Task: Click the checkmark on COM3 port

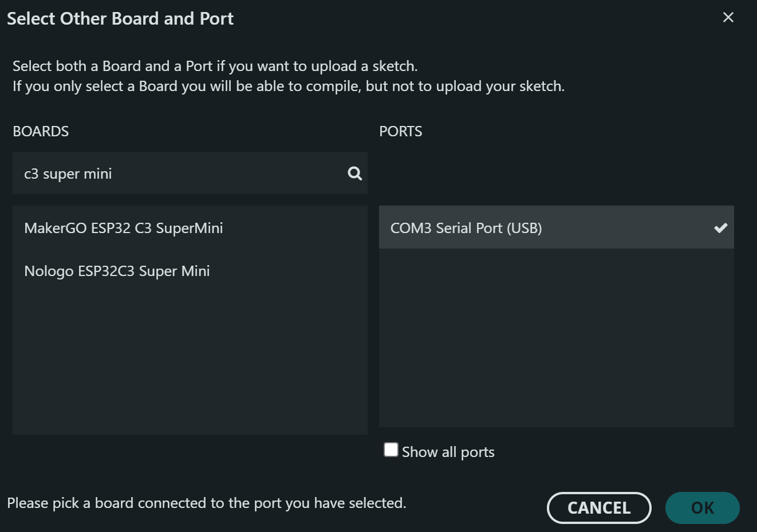Action: click(x=720, y=228)
